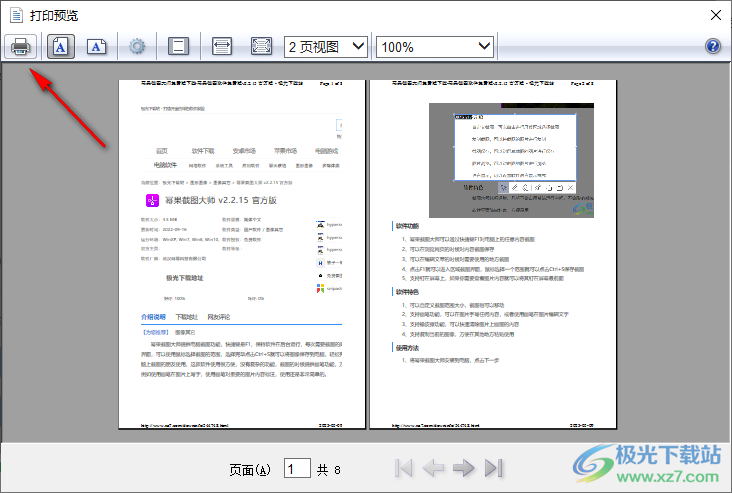The image size is (732, 493).
Task: Click the fit page width icon
Action: [x=222, y=46]
